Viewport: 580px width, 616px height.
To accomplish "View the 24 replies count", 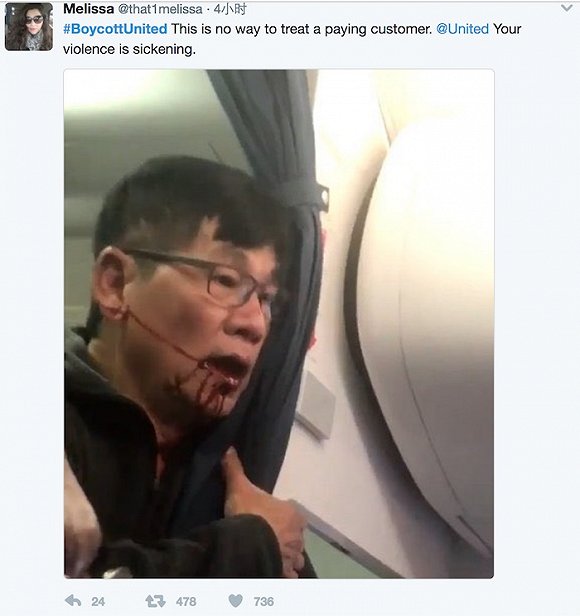I will [x=98, y=601].
